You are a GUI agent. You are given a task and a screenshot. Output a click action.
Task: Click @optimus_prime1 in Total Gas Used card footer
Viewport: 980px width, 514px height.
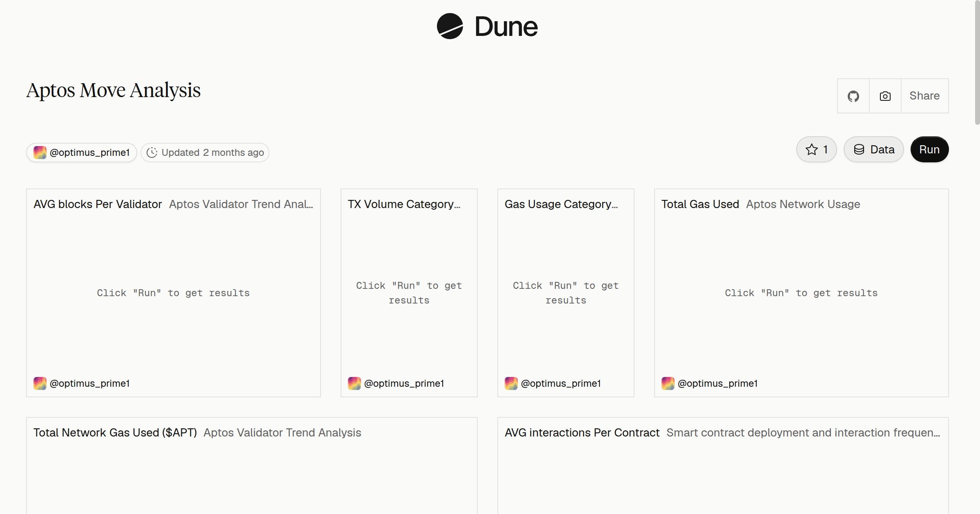(717, 383)
